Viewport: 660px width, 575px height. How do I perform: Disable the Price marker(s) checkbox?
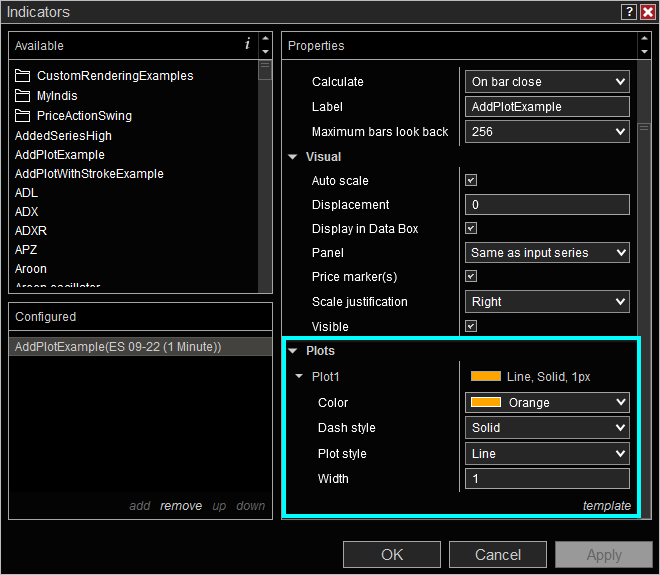pyautogui.click(x=471, y=276)
